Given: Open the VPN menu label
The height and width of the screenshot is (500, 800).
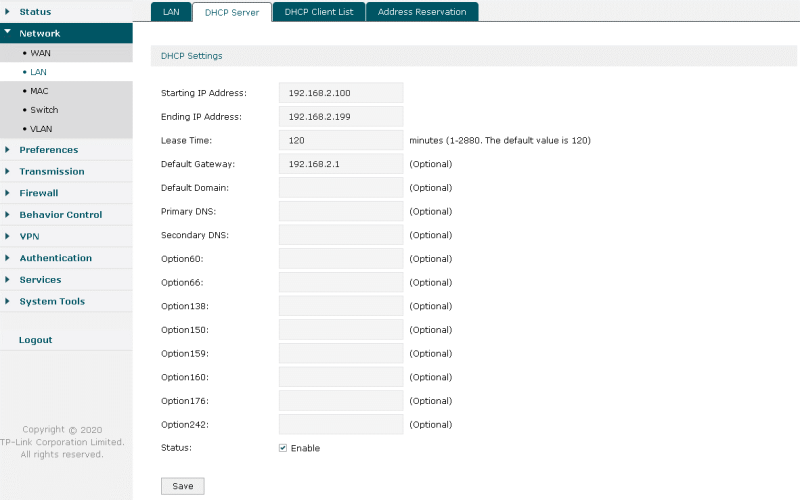Looking at the screenshot, I should pyautogui.click(x=30, y=236).
